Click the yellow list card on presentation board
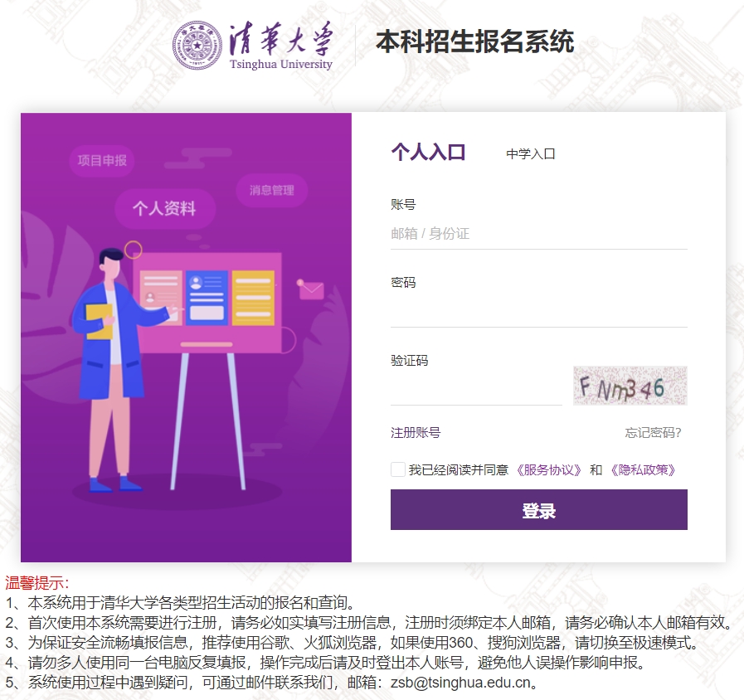744x700 pixels. click(x=253, y=298)
